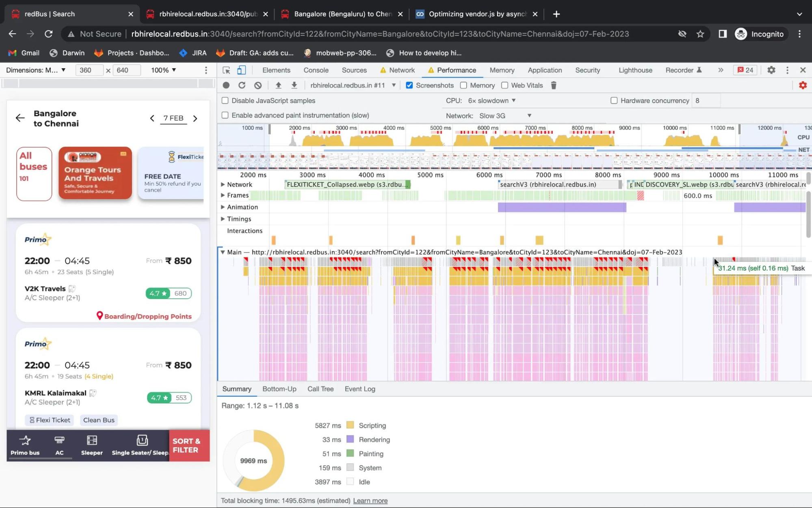Enable the Memory checkbox in DevTools

point(464,85)
